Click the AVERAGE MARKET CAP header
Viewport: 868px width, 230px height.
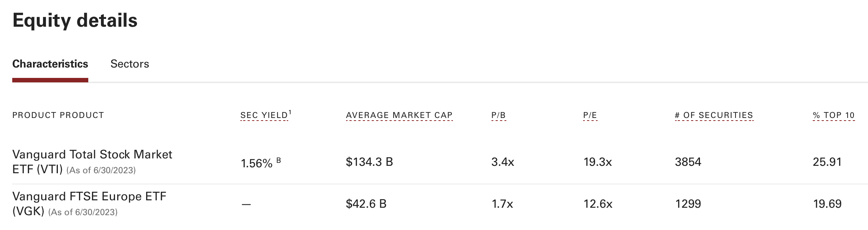point(399,115)
